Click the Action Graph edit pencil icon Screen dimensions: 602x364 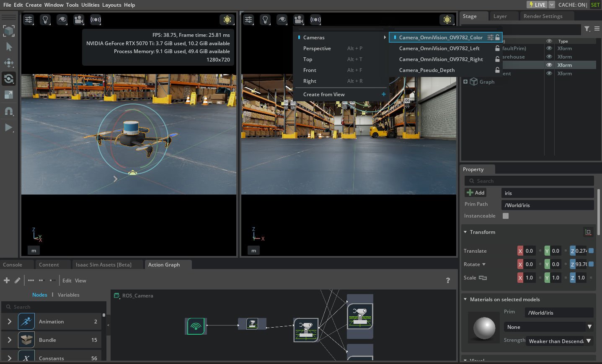[x=17, y=280]
